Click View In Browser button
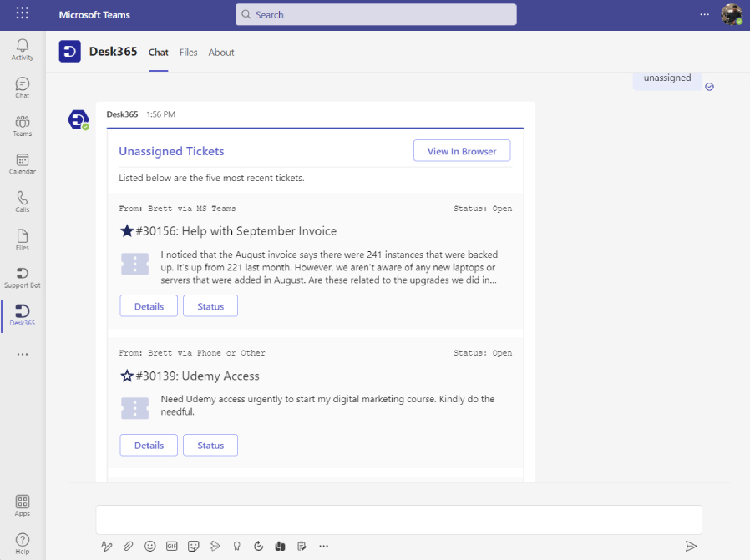The image size is (750, 560). click(462, 151)
